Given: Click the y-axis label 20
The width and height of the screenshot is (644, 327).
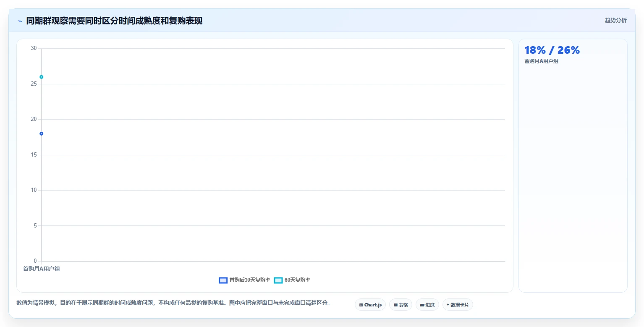Looking at the screenshot, I should [34, 119].
